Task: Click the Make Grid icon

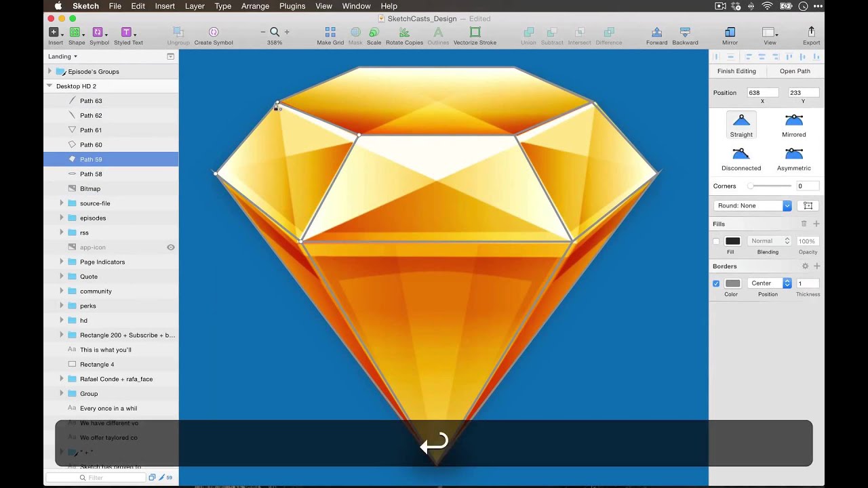Action: (x=330, y=32)
